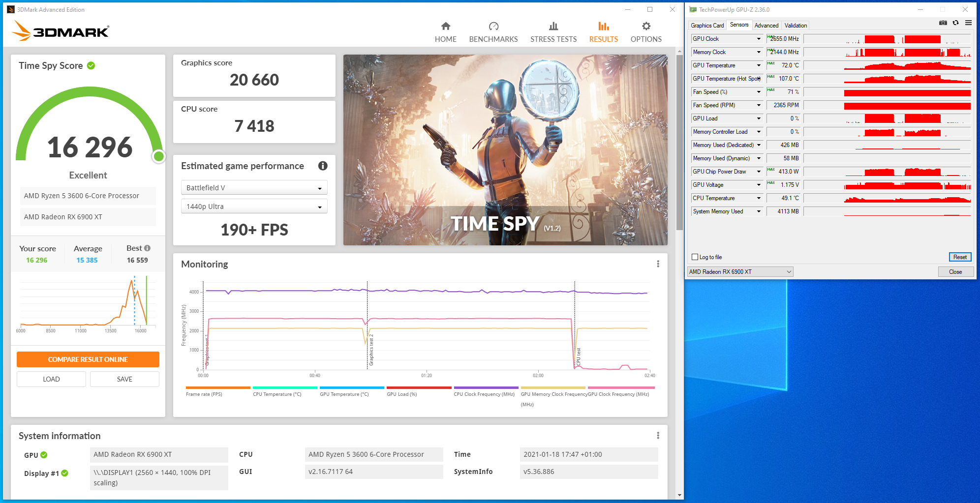Click the GPU Temperature sensor graph in GPU-Z
This screenshot has height=503, width=980.
coord(887,65)
